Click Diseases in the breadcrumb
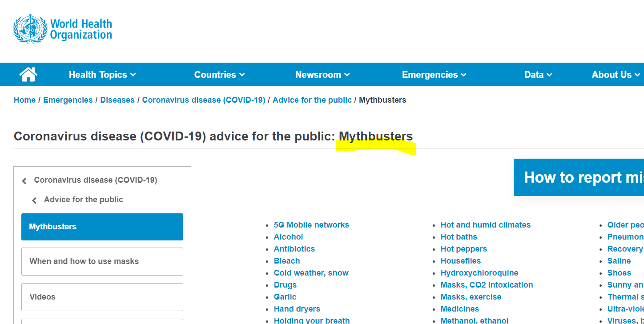Screen dimensions: 644x324 [117, 100]
